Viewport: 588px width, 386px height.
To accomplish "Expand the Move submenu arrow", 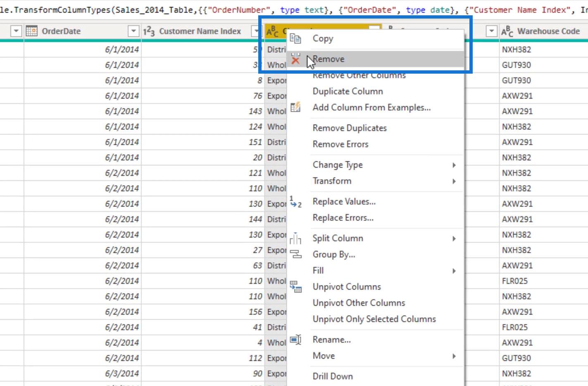I will (x=454, y=356).
